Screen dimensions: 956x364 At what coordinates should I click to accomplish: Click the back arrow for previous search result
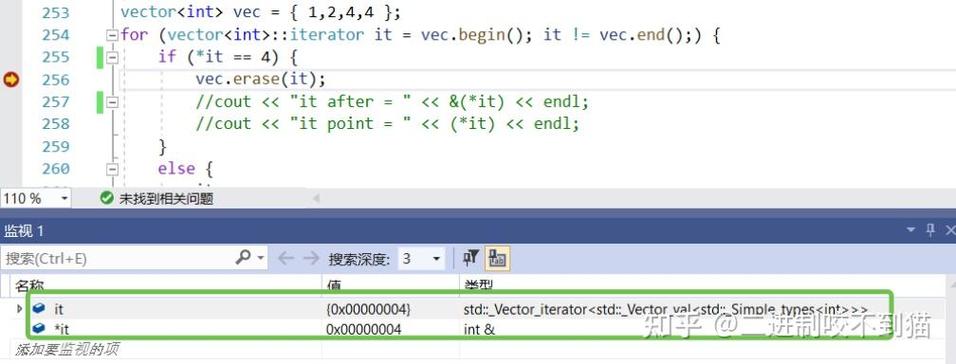click(285, 259)
